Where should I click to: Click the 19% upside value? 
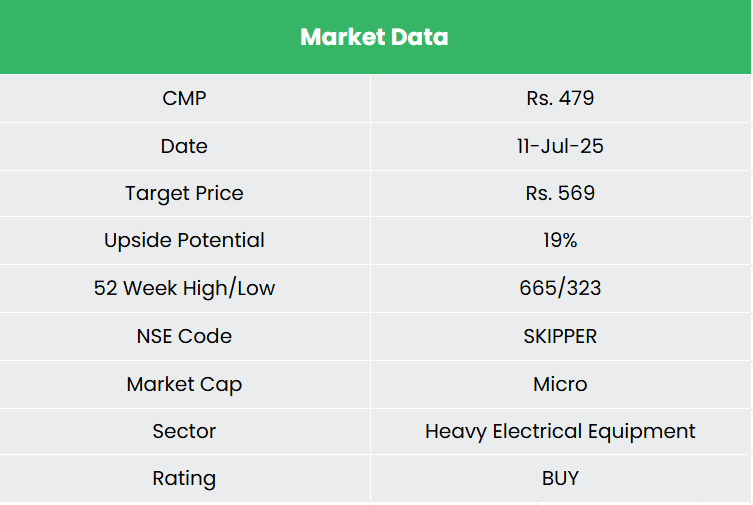click(x=560, y=240)
